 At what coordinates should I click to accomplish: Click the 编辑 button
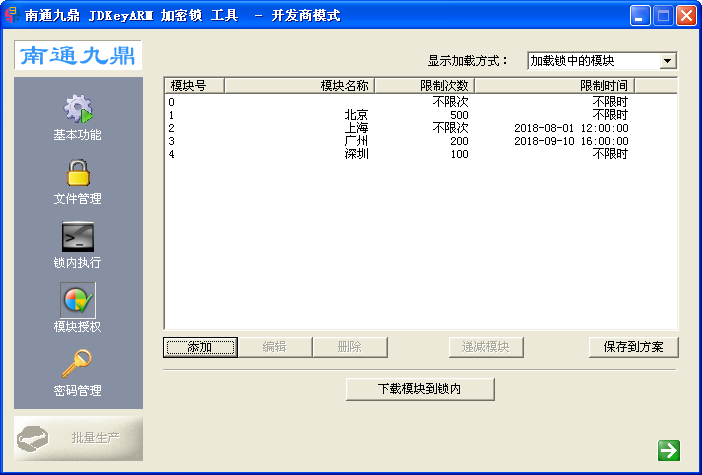275,347
